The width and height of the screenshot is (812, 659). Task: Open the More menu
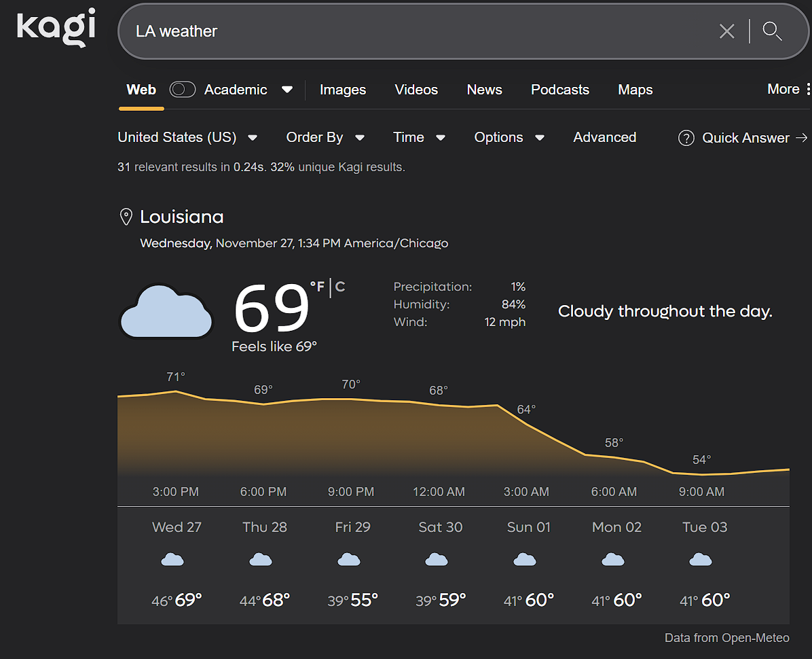[x=788, y=90]
